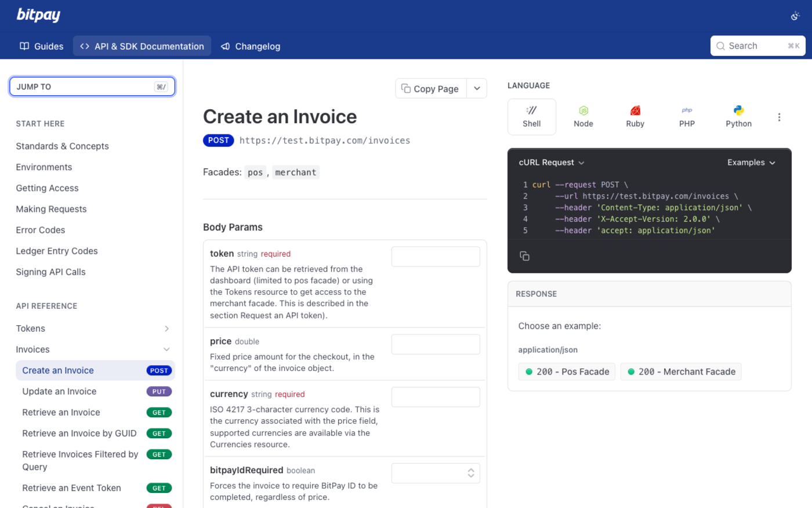
Task: Select 200 - Merchant Facade example
Action: click(681, 372)
